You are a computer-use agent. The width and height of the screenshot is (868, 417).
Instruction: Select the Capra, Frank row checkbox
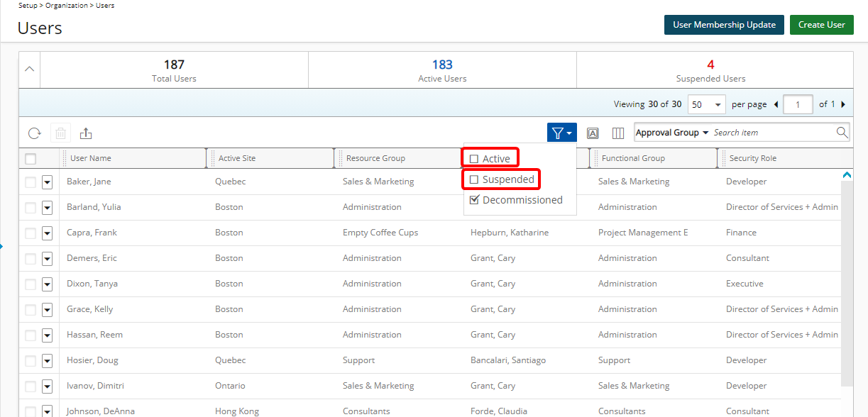[31, 233]
